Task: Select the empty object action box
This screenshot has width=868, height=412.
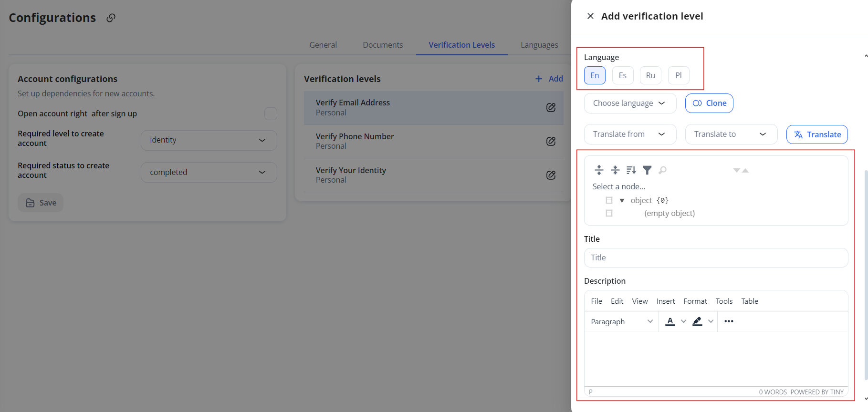Action: [609, 213]
